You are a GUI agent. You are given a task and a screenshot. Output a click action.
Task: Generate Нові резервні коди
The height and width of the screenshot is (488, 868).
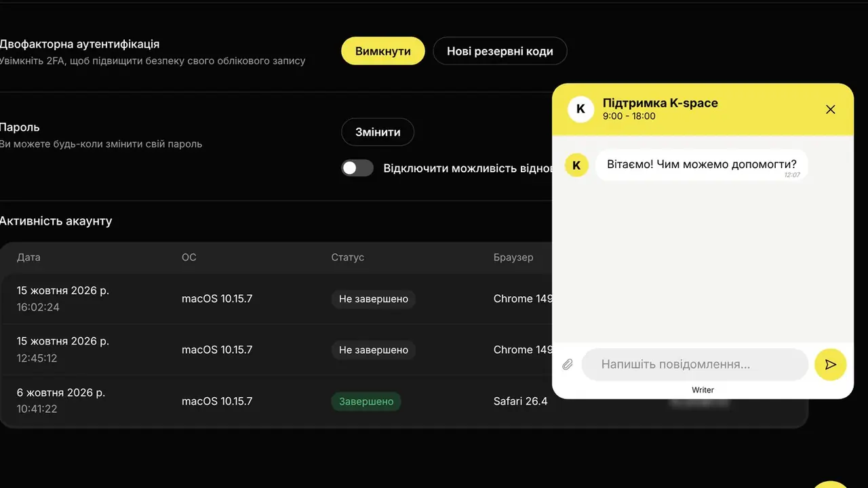tap(500, 51)
